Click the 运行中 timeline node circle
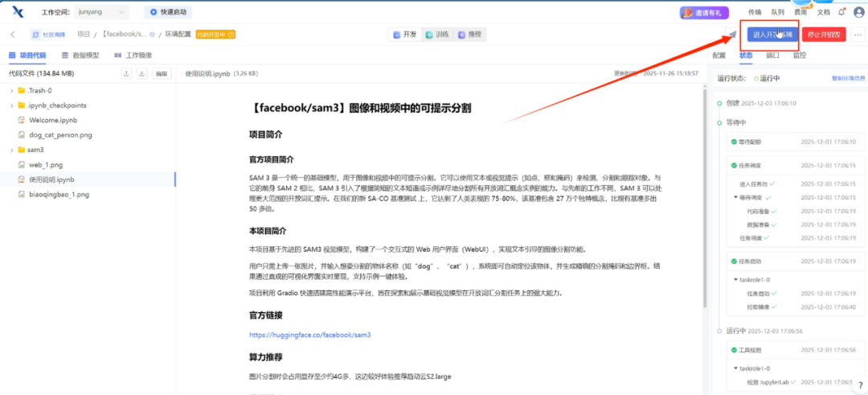This screenshot has height=395, width=868. [719, 331]
